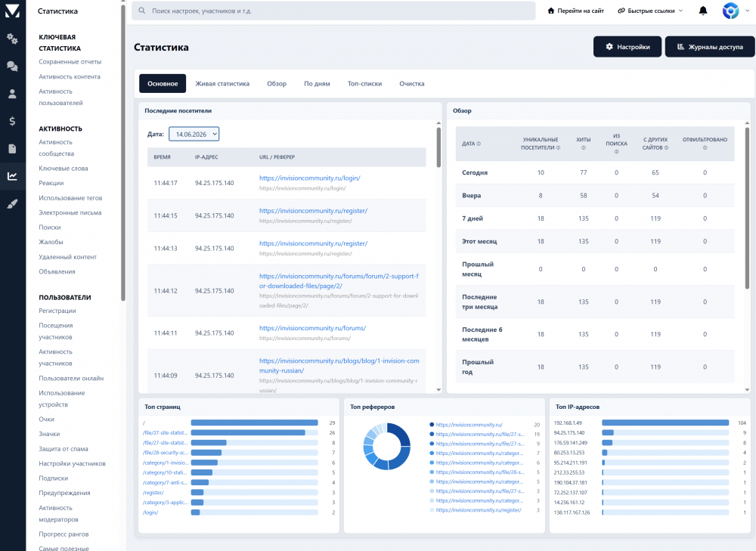This screenshot has height=551, width=756.
Task: Click the Настройки button
Action: tap(627, 47)
